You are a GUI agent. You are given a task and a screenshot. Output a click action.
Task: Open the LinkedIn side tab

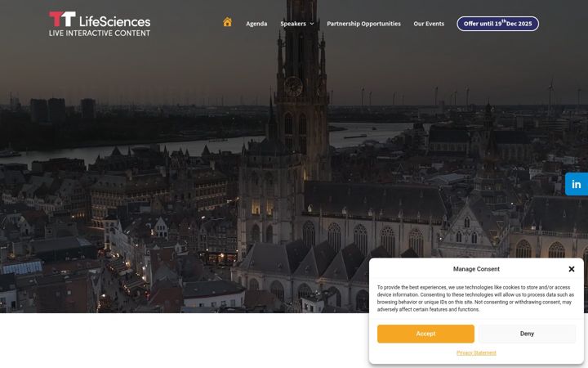point(577,184)
